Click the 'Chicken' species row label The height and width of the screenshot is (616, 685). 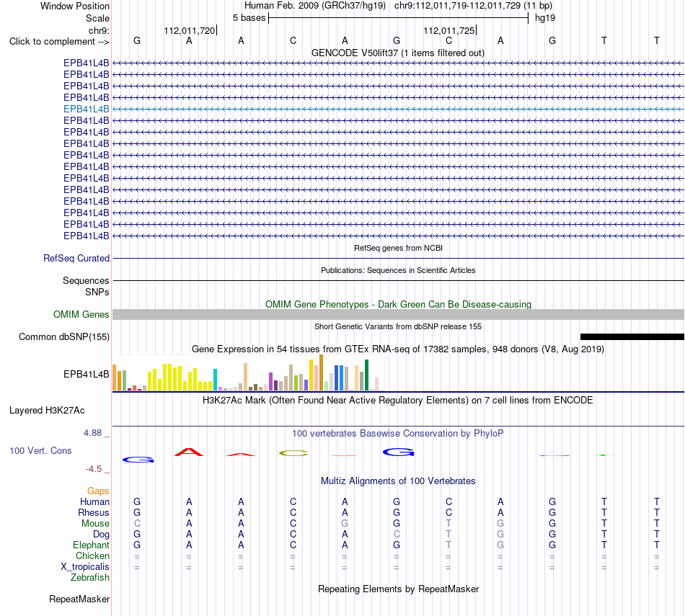(x=92, y=555)
